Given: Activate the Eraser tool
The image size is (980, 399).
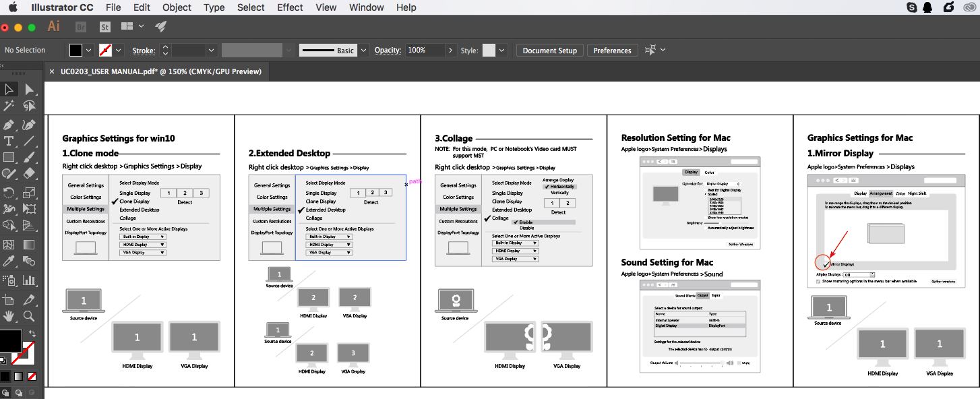Looking at the screenshot, I should point(29,175).
